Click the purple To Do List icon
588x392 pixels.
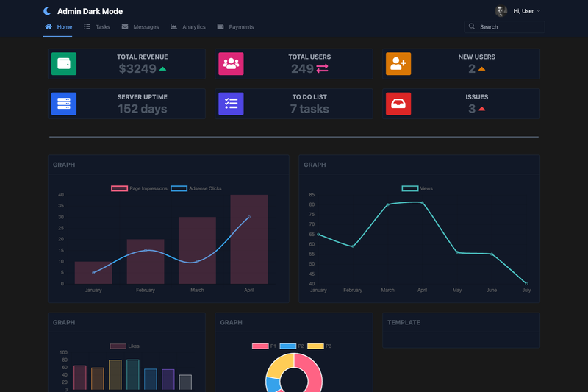tap(231, 104)
